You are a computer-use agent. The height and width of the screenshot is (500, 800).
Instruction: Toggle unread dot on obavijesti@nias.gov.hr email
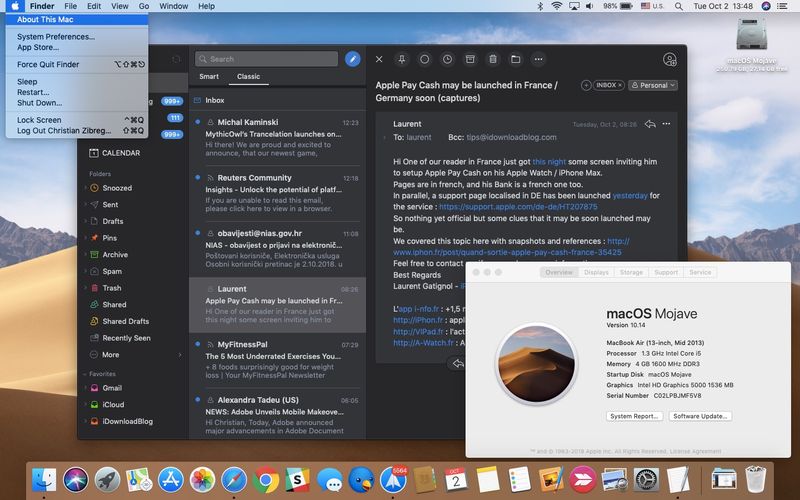[x=197, y=233]
